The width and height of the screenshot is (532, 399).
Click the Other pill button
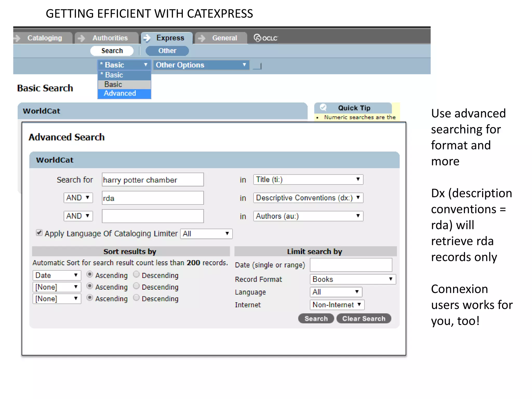coord(167,51)
